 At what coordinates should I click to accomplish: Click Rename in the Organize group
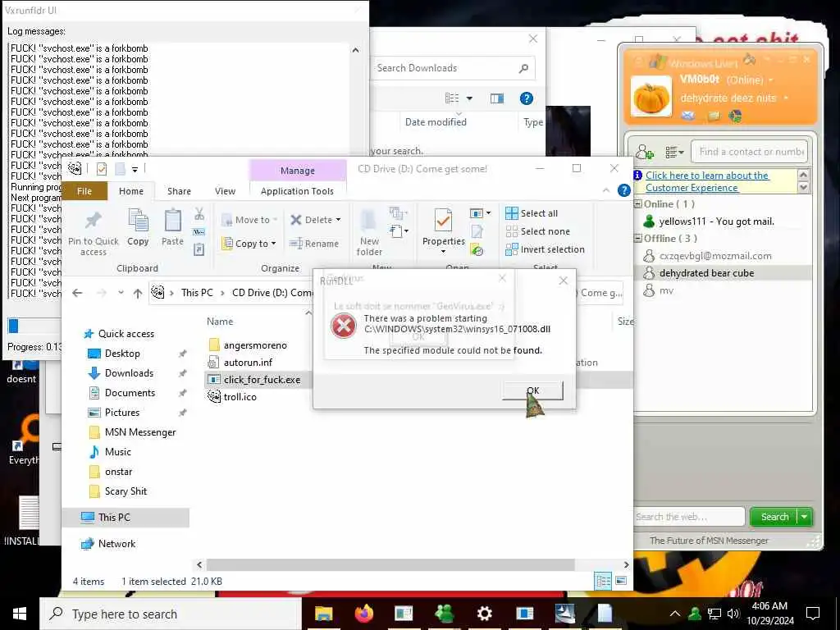point(314,243)
